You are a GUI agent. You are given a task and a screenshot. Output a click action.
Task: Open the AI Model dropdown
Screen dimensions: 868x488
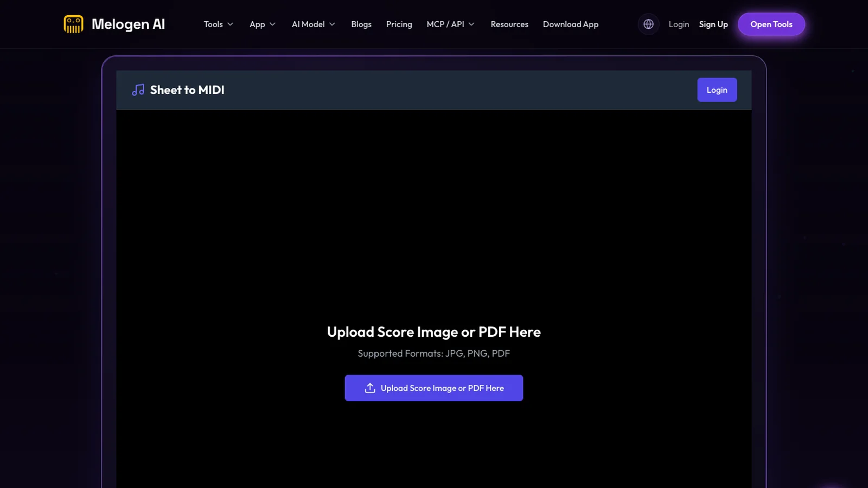[x=314, y=24]
